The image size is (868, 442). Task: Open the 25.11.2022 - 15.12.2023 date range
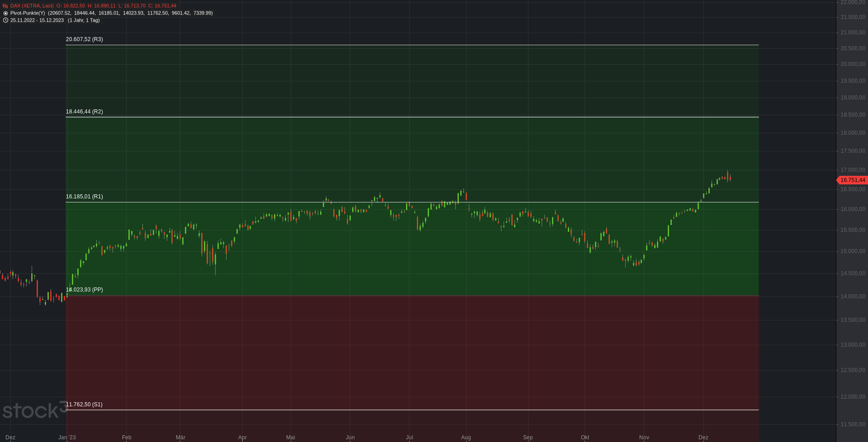[37, 20]
